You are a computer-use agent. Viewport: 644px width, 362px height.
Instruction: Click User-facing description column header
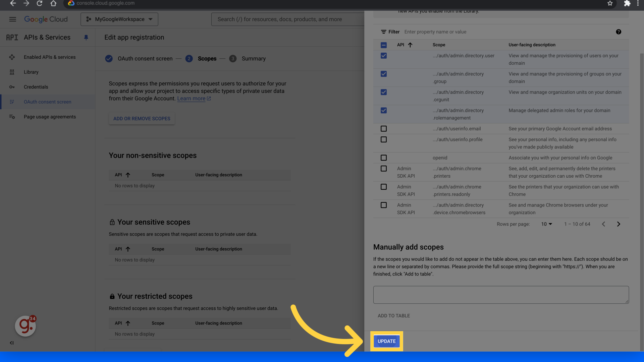click(x=532, y=45)
